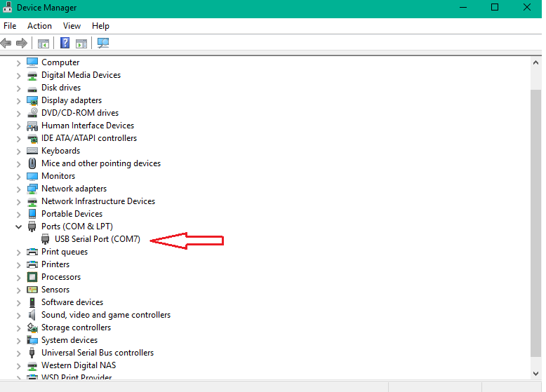The height and width of the screenshot is (392, 546).
Task: Minimize the Device Manager window
Action: coord(463,7)
